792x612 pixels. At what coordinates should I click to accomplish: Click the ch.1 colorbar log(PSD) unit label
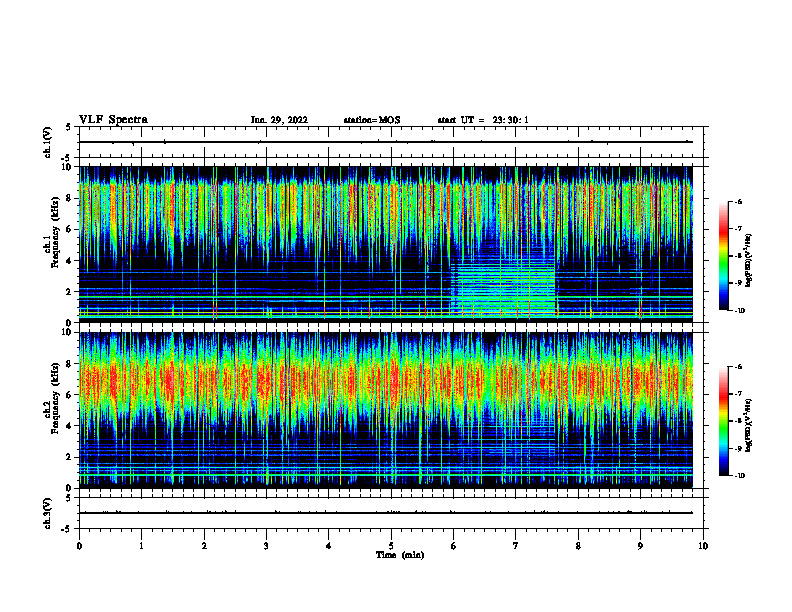pos(749,261)
